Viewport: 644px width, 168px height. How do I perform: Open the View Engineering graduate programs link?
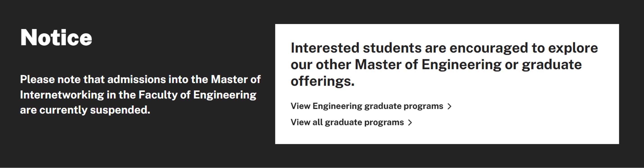pyautogui.click(x=367, y=106)
